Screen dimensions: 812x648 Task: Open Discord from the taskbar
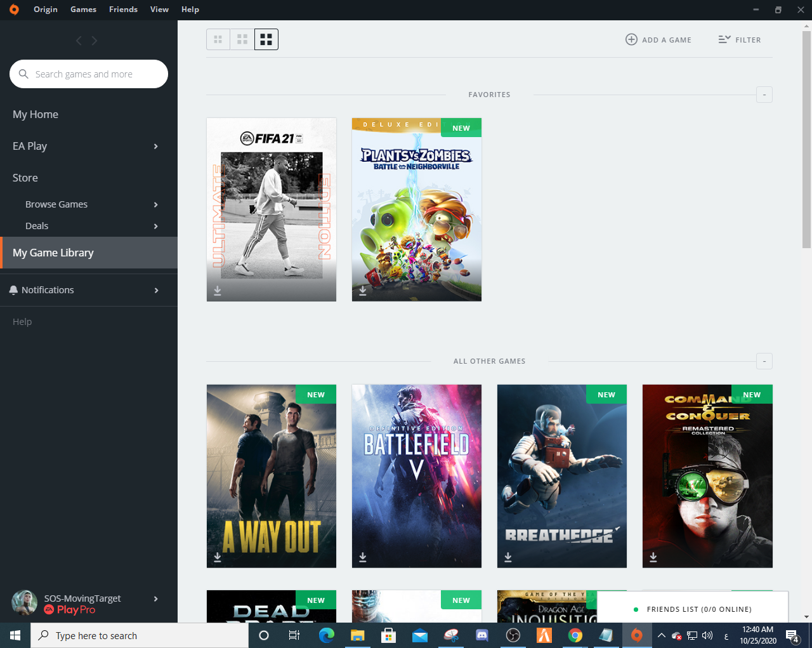482,635
